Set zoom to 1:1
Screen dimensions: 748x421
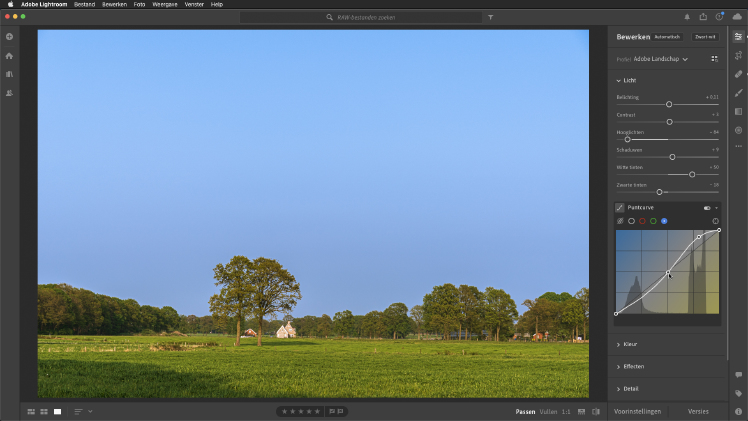click(x=566, y=411)
